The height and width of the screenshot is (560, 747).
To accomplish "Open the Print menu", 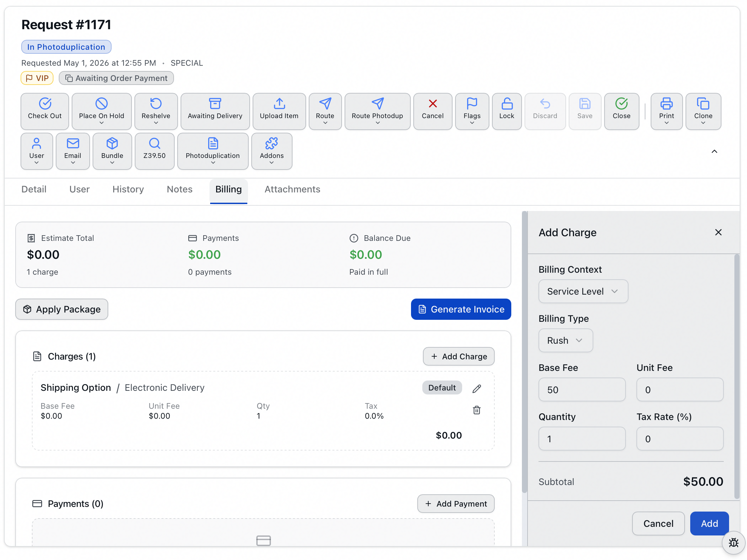I will point(666,111).
